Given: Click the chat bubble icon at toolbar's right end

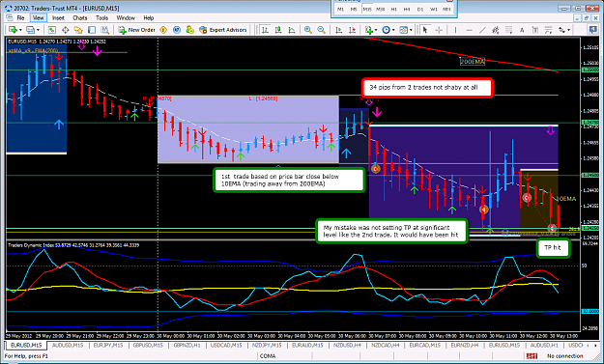Looking at the screenshot, I should click(593, 30).
